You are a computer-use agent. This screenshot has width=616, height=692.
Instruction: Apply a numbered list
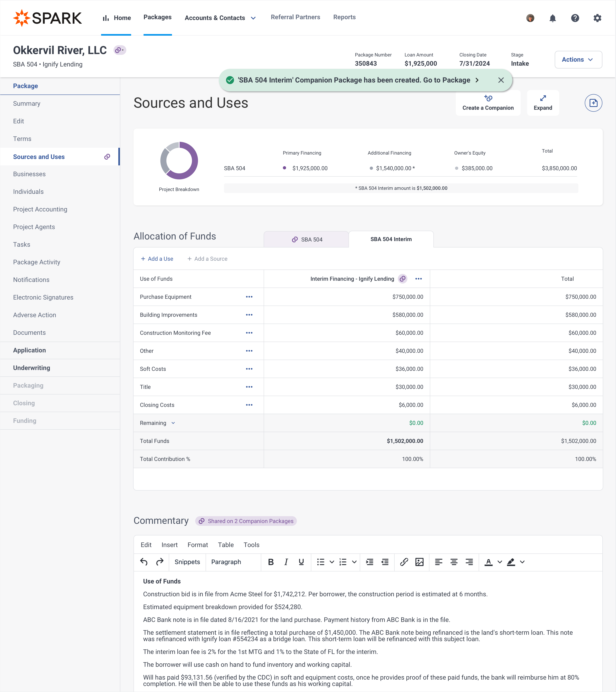click(343, 562)
